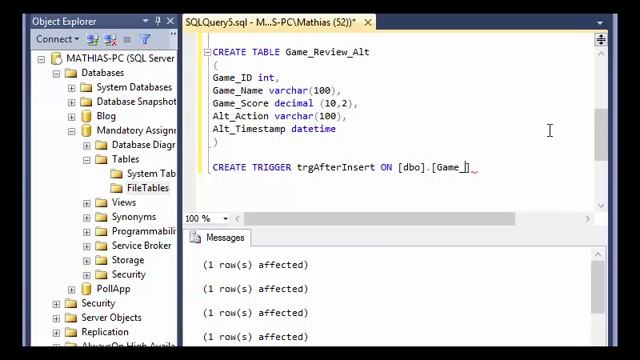Expand the Database Snapshots node

71,102
